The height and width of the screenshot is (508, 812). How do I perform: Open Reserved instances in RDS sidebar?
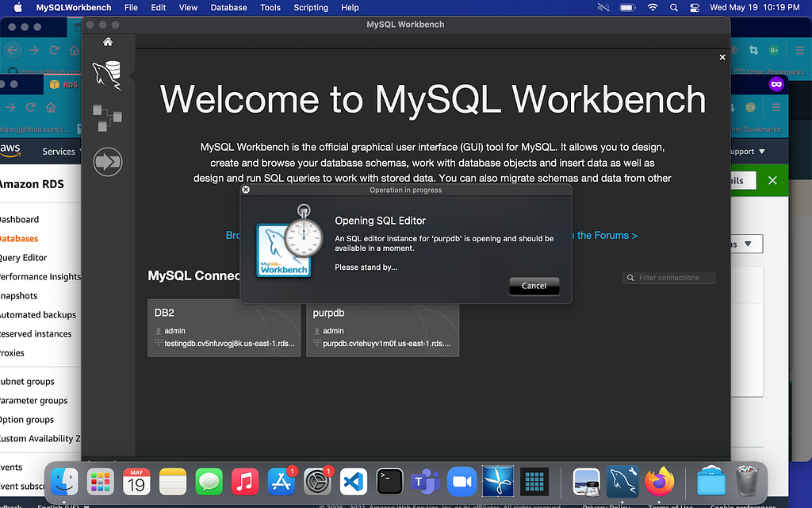pos(36,334)
